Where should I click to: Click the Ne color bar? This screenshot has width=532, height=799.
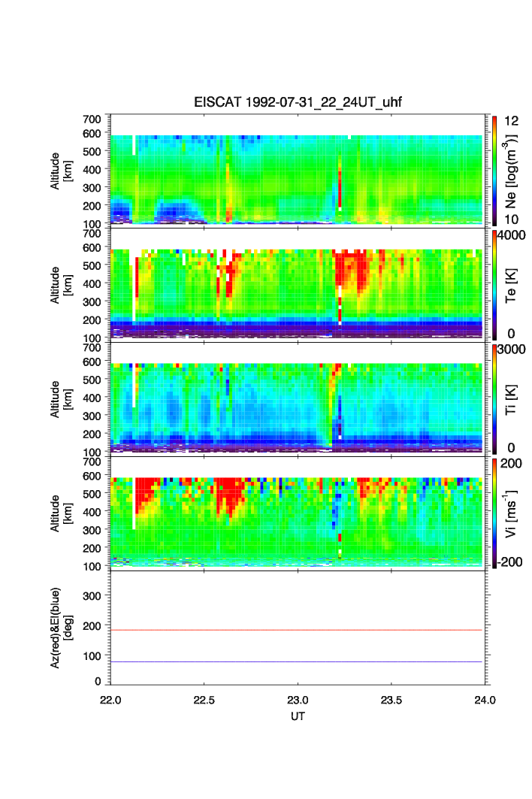point(494,171)
